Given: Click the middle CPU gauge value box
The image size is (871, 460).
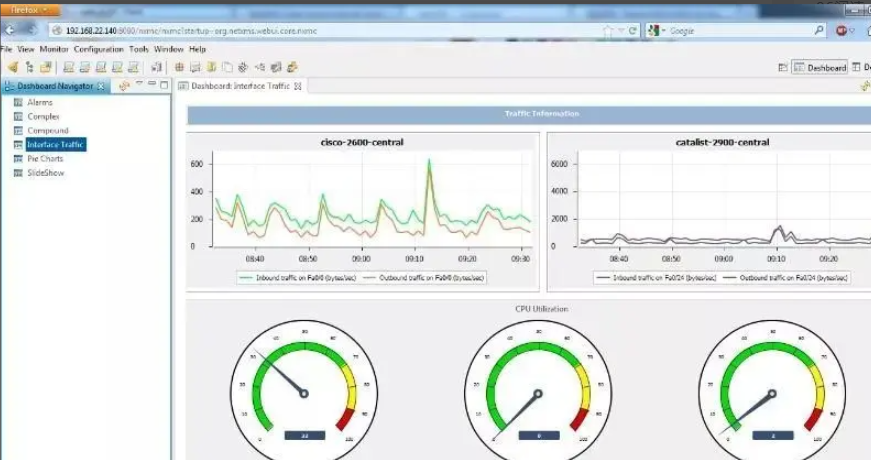Looking at the screenshot, I should [539, 436].
